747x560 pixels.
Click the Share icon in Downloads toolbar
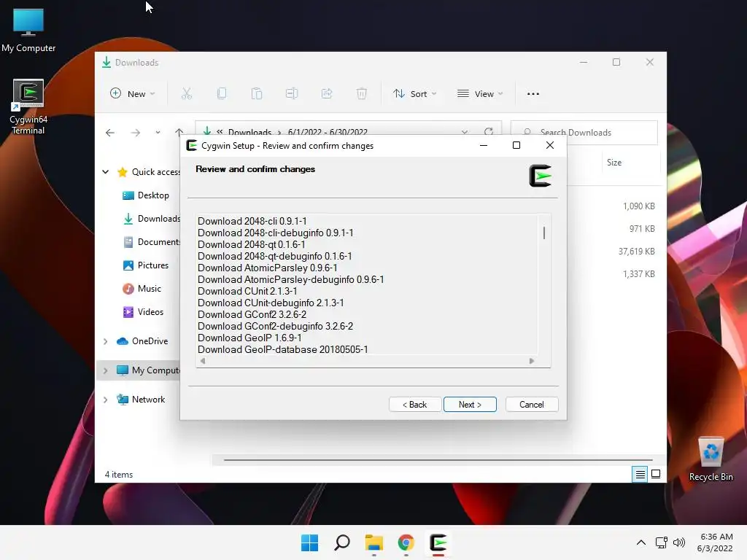click(x=327, y=94)
